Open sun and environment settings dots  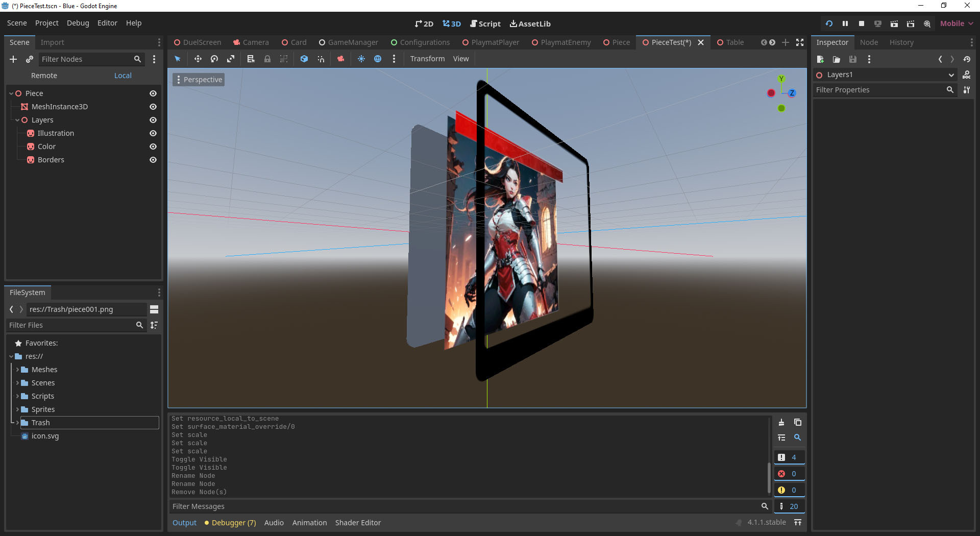(394, 59)
